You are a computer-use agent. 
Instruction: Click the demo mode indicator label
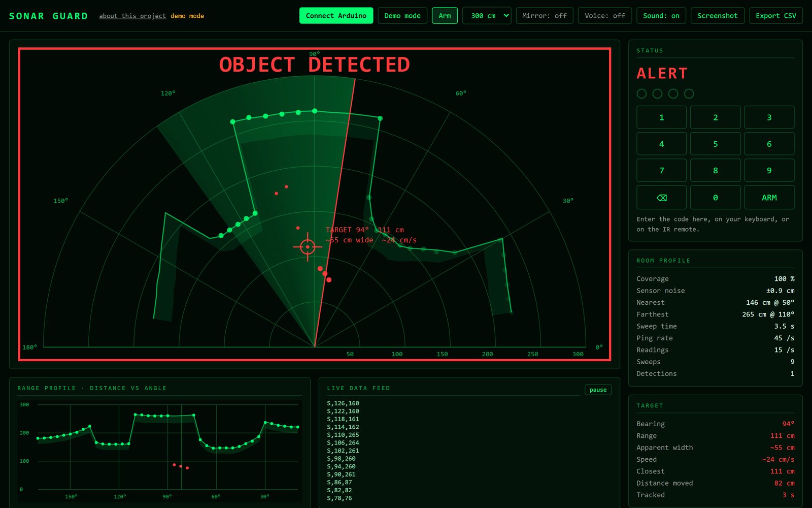187,16
